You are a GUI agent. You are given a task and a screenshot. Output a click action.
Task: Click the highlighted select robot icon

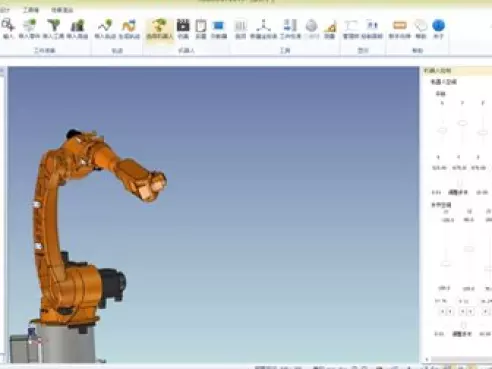tap(160, 29)
